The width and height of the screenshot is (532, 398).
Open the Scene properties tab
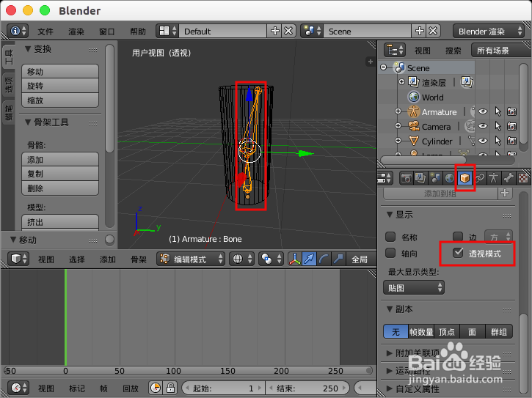tap(435, 177)
